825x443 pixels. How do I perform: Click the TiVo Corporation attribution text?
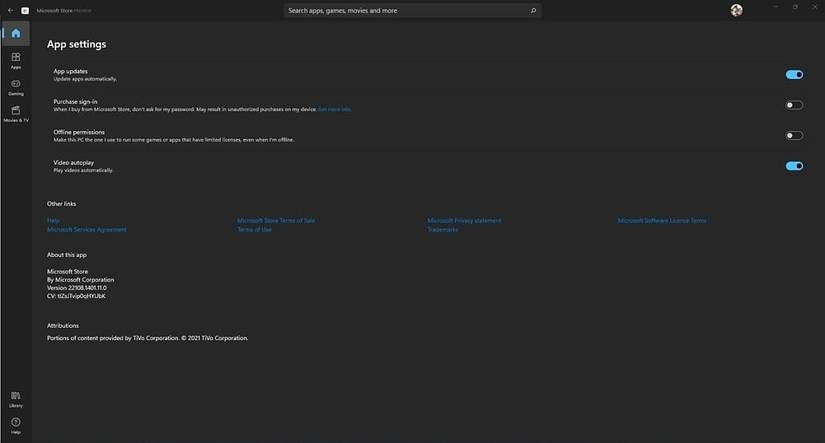tap(147, 338)
